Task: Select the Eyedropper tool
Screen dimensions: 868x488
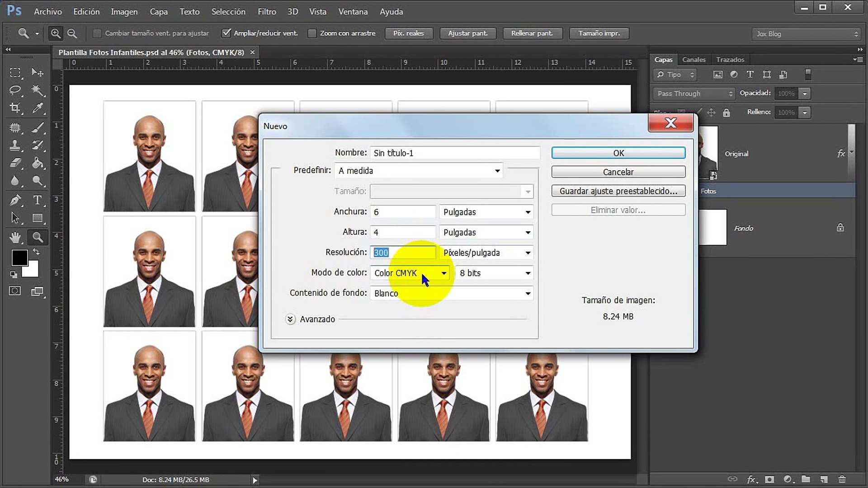Action: point(38,108)
